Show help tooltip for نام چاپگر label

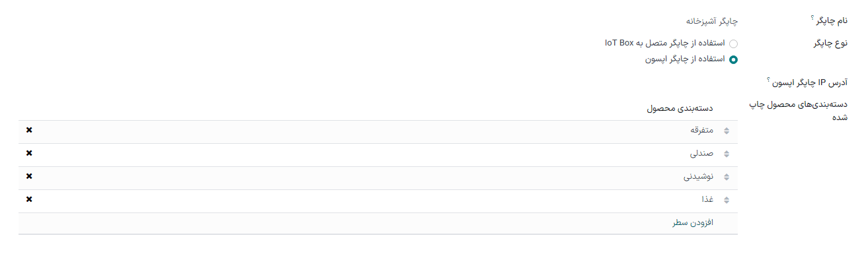(x=812, y=16)
